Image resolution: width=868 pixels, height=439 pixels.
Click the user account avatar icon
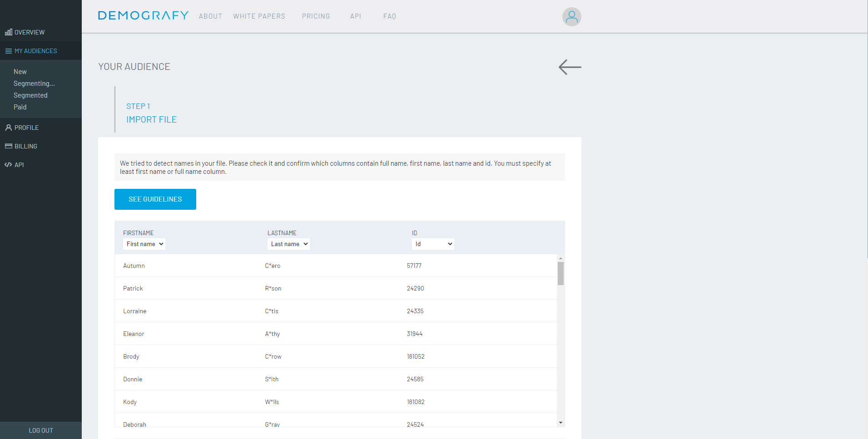click(571, 17)
